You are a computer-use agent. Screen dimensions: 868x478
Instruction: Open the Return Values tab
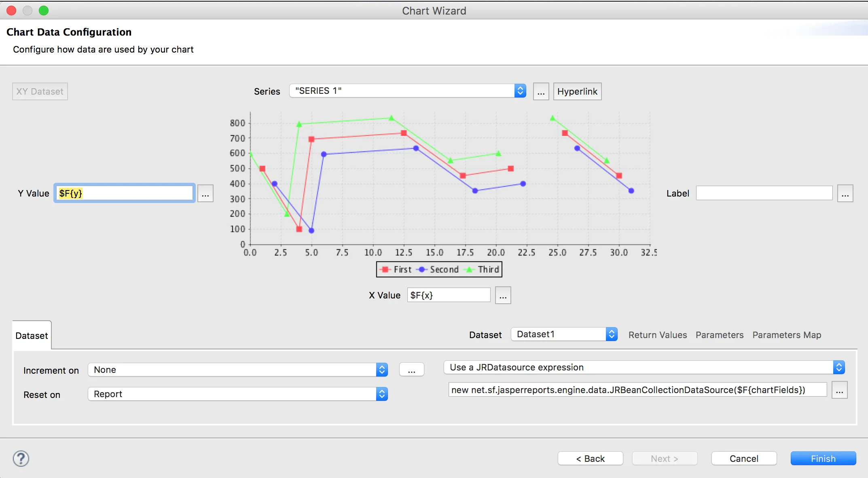pos(658,335)
